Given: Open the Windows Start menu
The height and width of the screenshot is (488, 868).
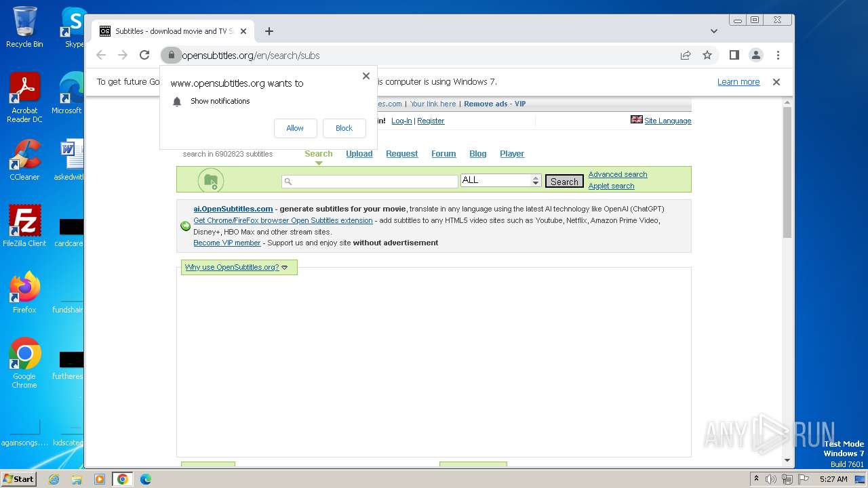Looking at the screenshot, I should click(x=18, y=479).
